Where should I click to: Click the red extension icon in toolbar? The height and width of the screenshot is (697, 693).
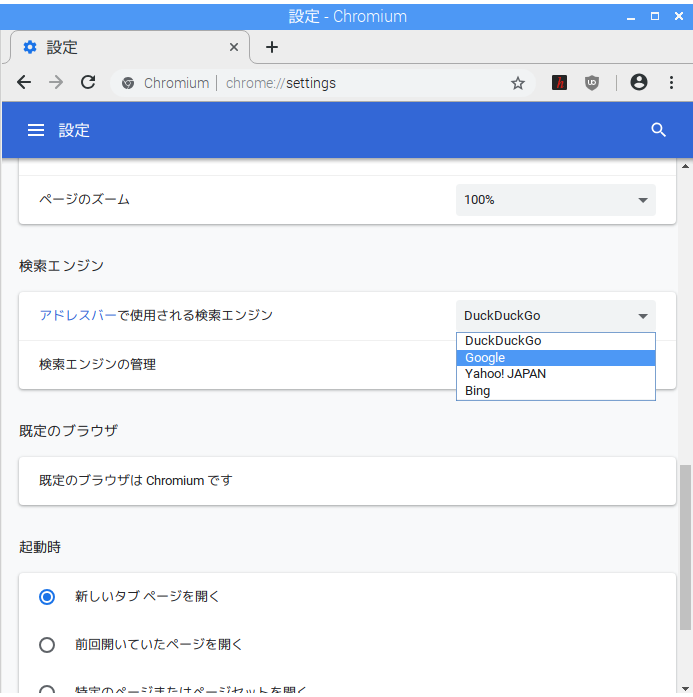tap(560, 83)
